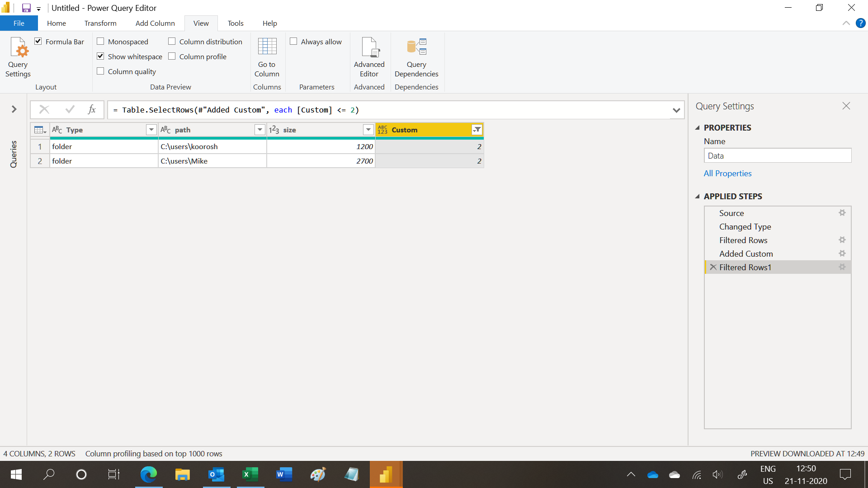Expand the Queries pane
Viewport: 868px width, 488px height.
pyautogui.click(x=14, y=109)
